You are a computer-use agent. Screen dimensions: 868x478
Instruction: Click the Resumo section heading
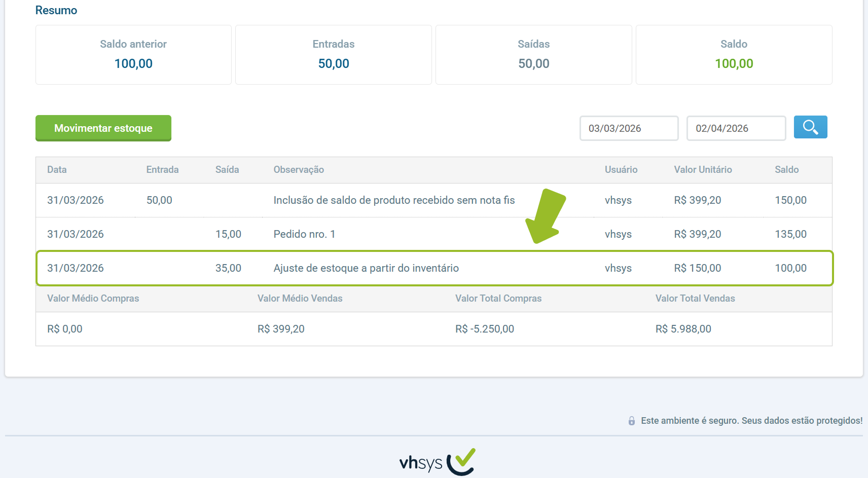point(56,10)
